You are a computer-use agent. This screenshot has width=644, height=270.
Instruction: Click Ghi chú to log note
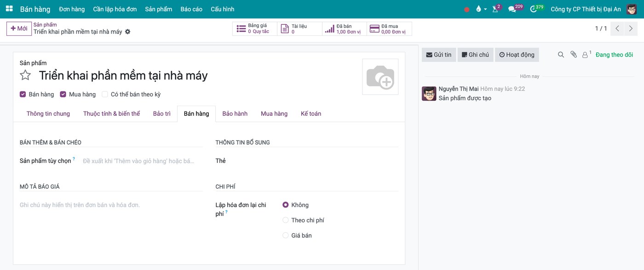(x=475, y=55)
